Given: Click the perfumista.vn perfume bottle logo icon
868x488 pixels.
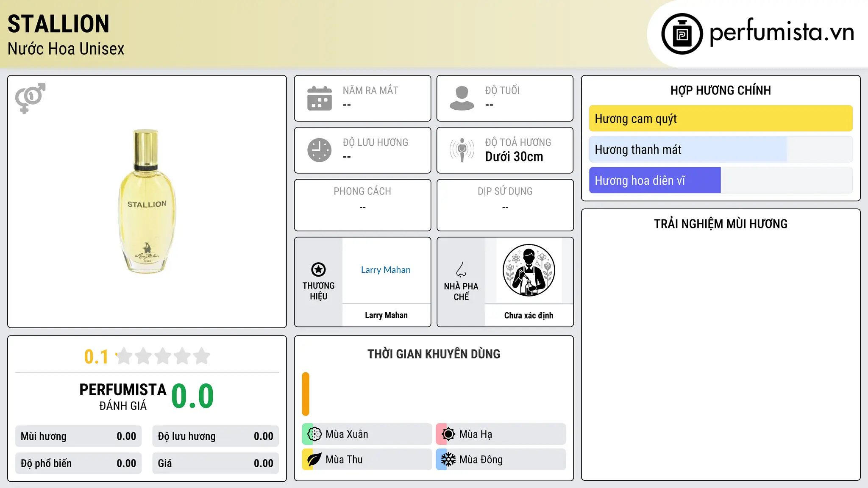Looking at the screenshot, I should (682, 34).
